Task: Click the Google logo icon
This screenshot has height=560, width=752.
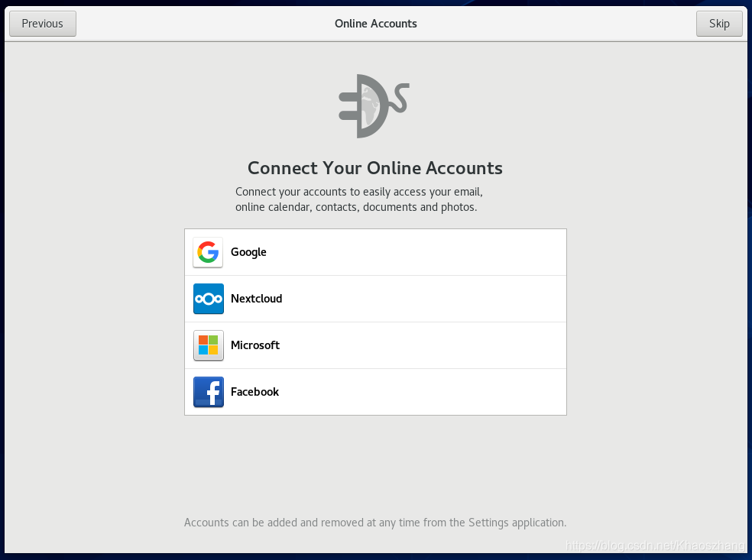Action: point(208,252)
